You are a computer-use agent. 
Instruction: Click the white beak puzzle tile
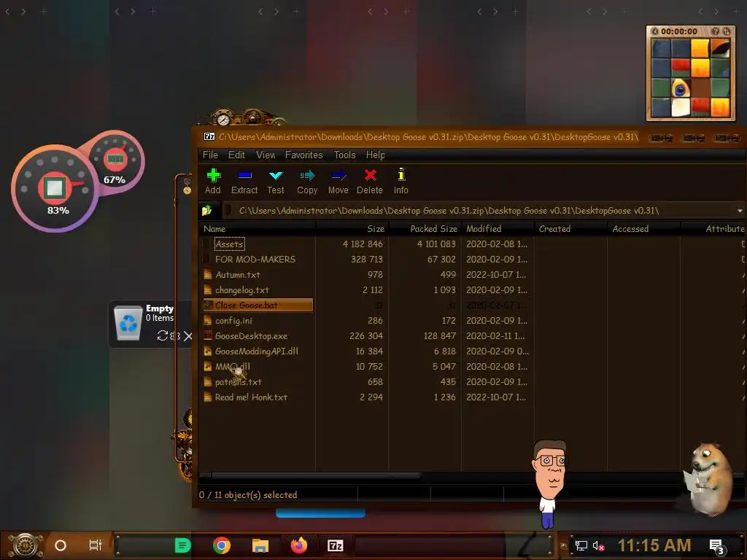pyautogui.click(x=681, y=108)
